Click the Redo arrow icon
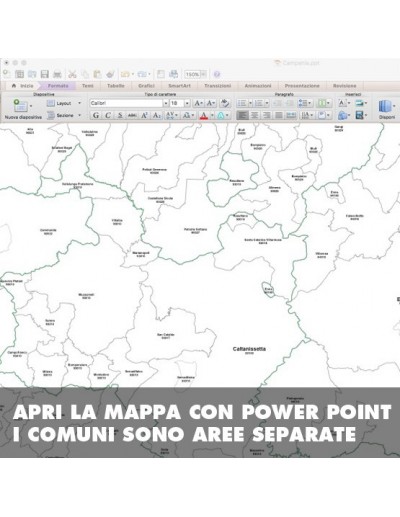 [x=142, y=74]
